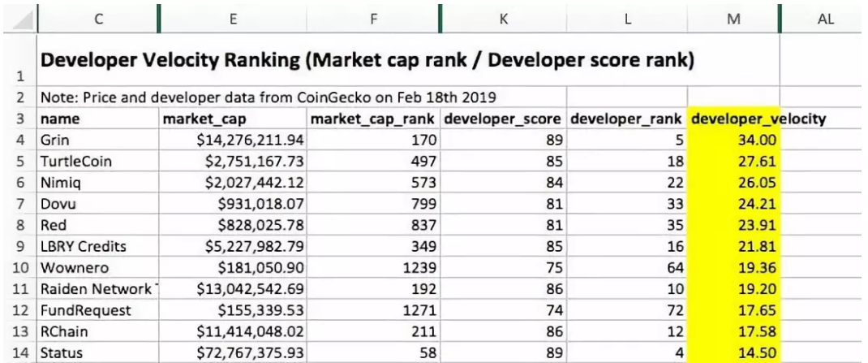Click developer velocity 27.61

(734, 162)
